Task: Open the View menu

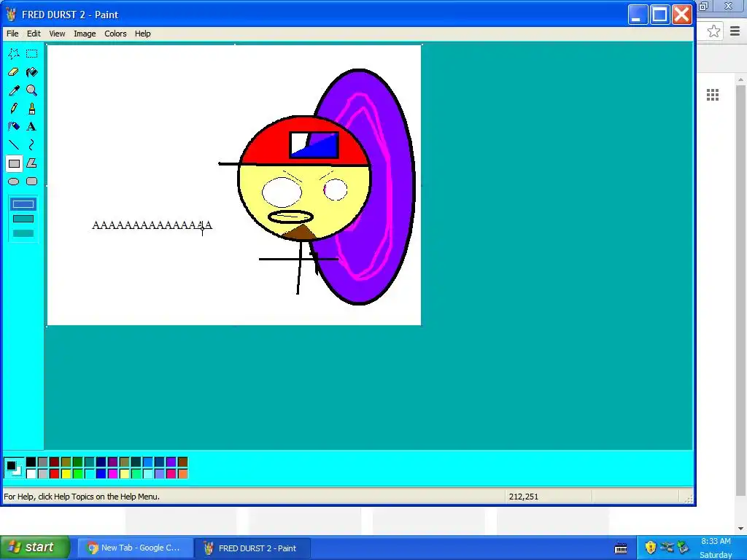Action: coord(57,34)
